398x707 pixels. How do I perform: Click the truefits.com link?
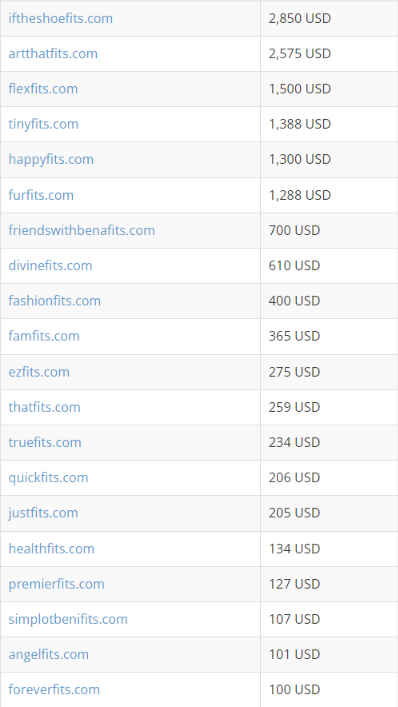click(x=45, y=442)
